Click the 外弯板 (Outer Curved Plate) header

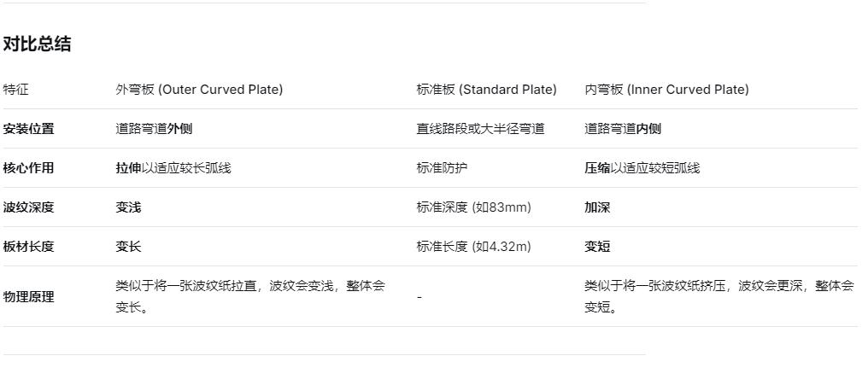point(199,90)
